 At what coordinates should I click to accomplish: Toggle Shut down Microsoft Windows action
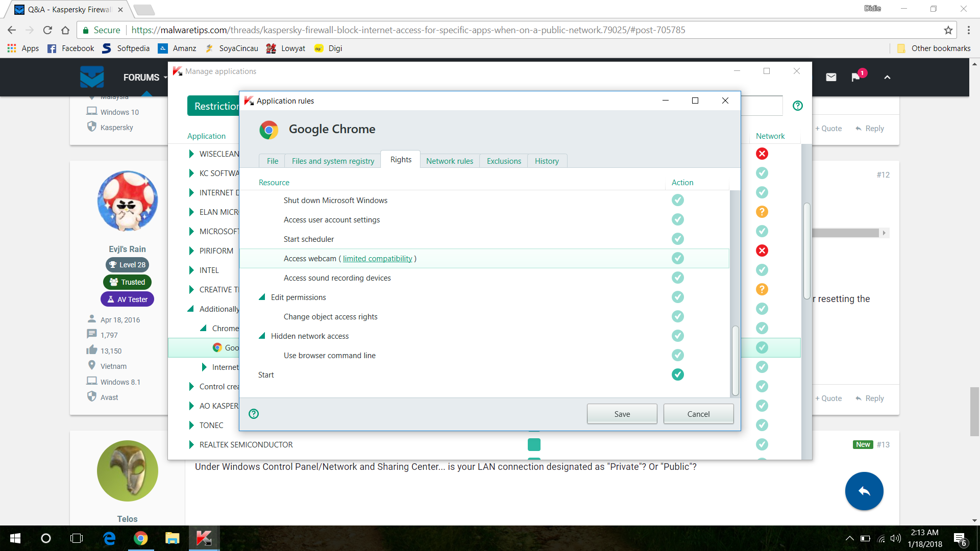coord(677,200)
